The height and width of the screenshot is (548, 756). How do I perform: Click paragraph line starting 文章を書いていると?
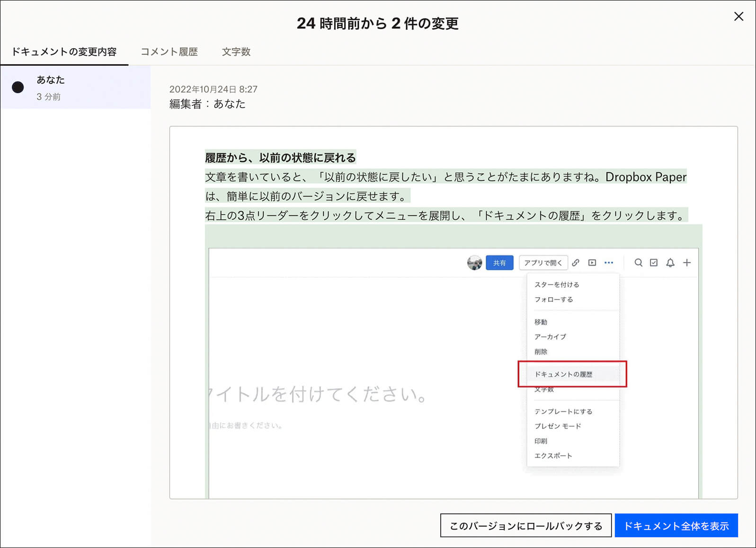pyautogui.click(x=445, y=177)
